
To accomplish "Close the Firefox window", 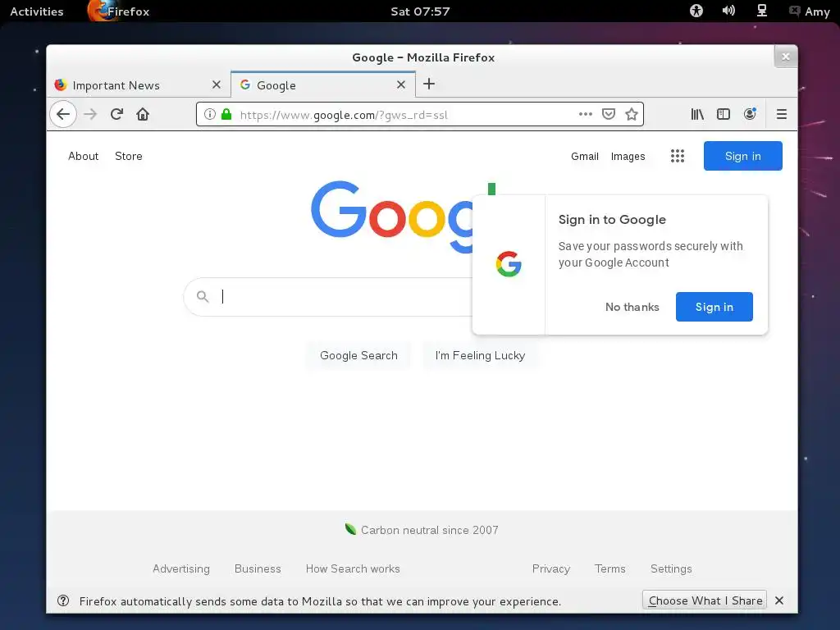I will coord(785,57).
